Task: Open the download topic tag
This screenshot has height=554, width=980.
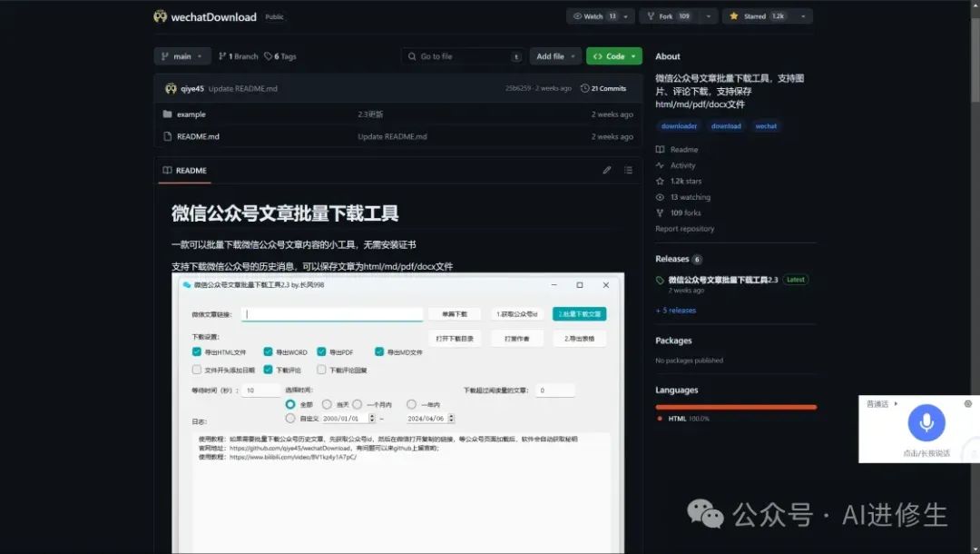Action: (x=726, y=126)
